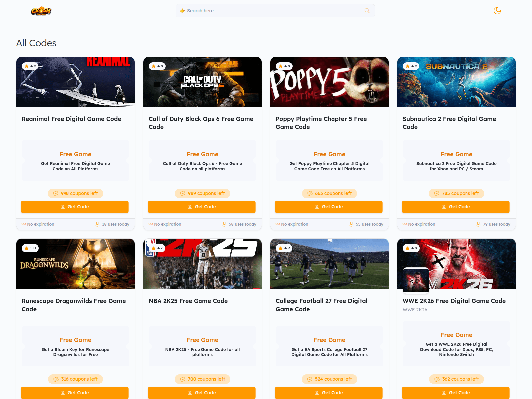
Task: Click the infinity icon on Subnautica 2's No expiration
Action: click(405, 224)
